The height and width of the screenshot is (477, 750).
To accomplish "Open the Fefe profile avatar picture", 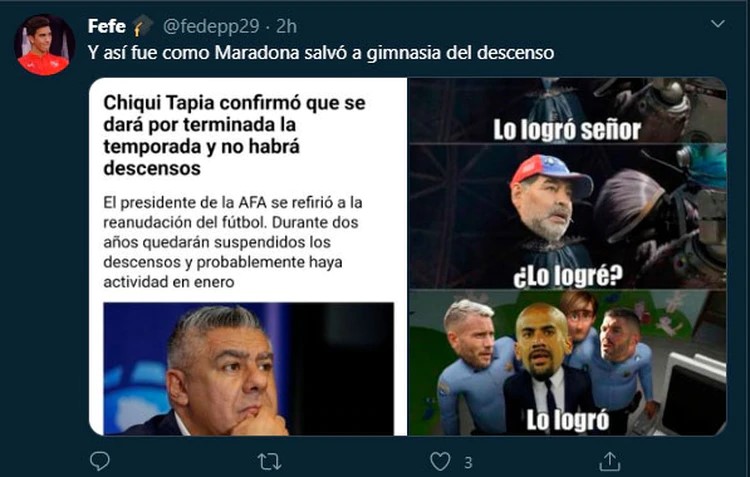I will (x=44, y=44).
